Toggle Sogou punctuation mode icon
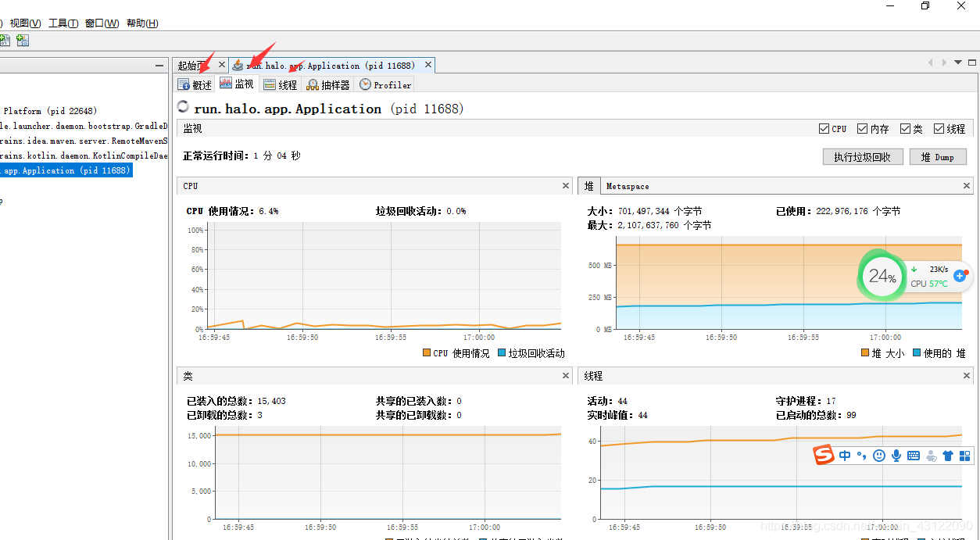 point(861,456)
